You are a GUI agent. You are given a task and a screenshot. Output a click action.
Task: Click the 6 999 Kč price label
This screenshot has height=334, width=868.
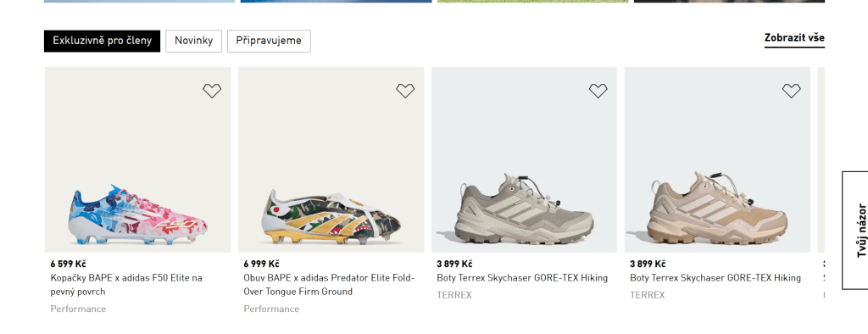pos(261,264)
